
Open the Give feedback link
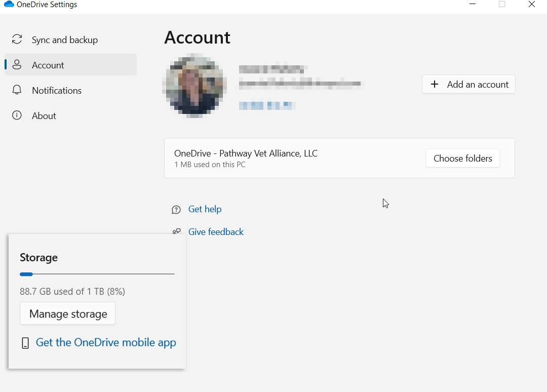[x=216, y=232]
